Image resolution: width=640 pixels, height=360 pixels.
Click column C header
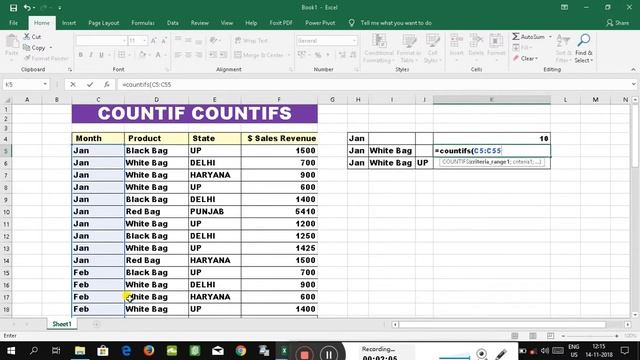pos(98,100)
